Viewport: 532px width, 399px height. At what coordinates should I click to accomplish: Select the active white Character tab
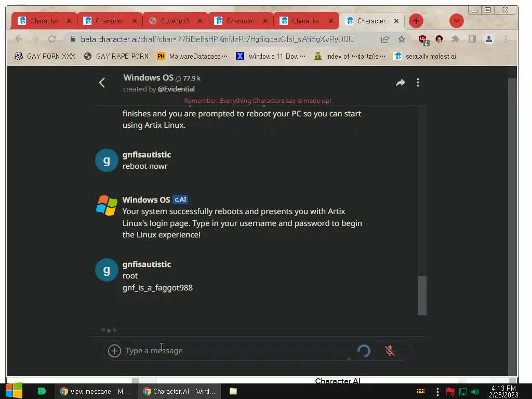(x=371, y=21)
